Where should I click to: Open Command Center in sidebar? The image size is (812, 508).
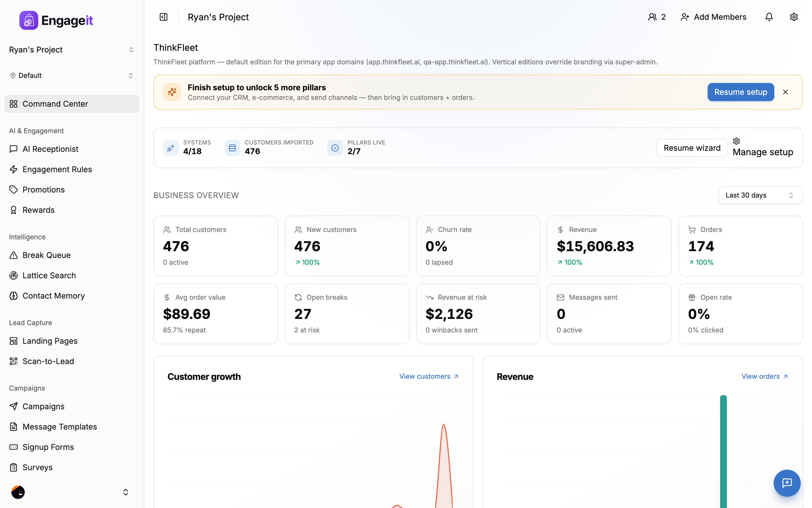click(x=71, y=104)
